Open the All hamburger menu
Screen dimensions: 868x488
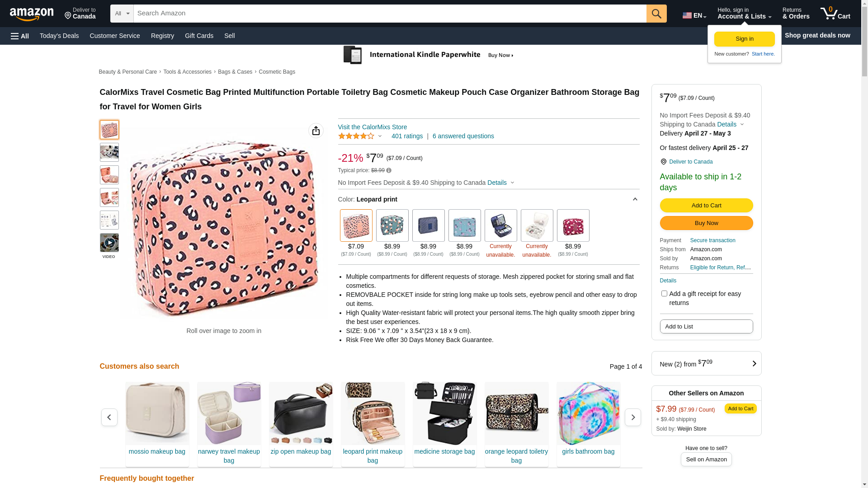[20, 36]
